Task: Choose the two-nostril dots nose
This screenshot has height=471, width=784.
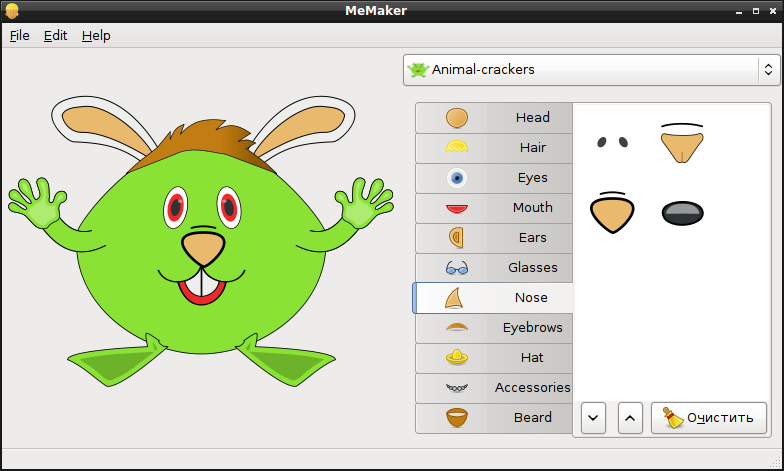Action: point(612,142)
